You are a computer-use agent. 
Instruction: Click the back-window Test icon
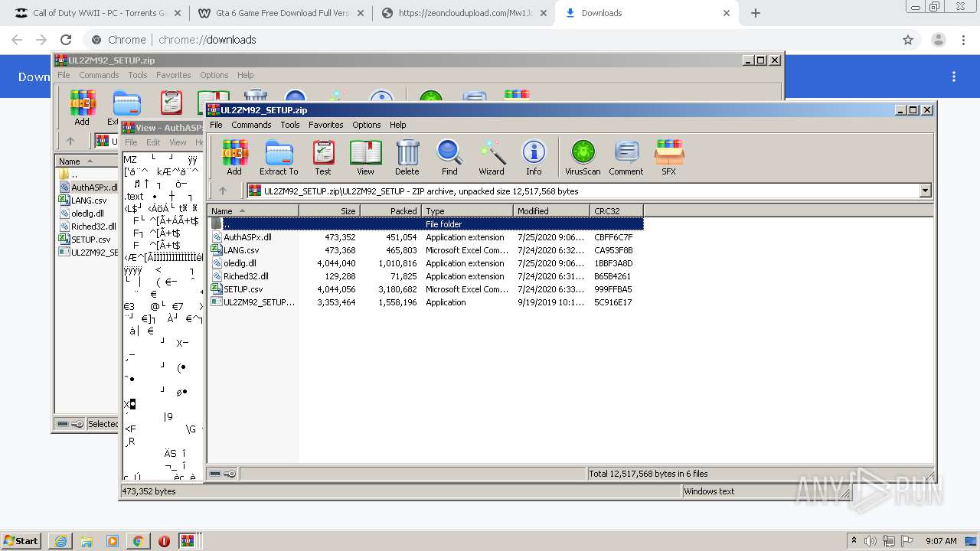pos(171,103)
